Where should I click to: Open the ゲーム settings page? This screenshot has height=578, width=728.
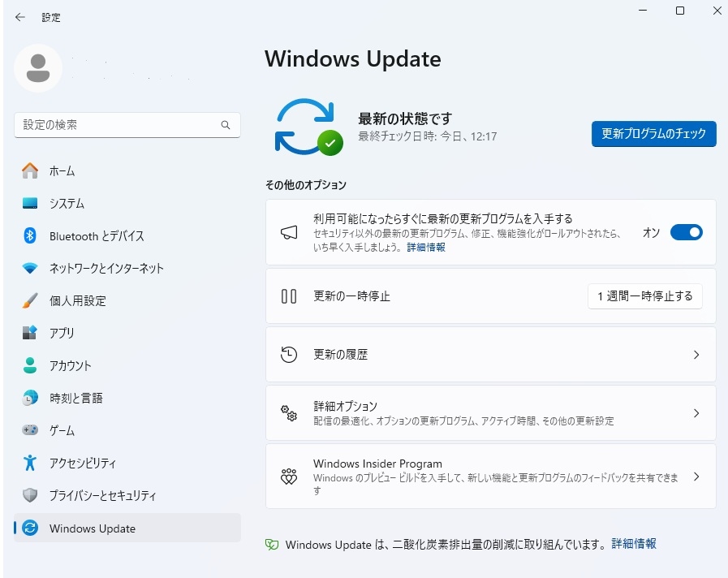[x=127, y=430]
